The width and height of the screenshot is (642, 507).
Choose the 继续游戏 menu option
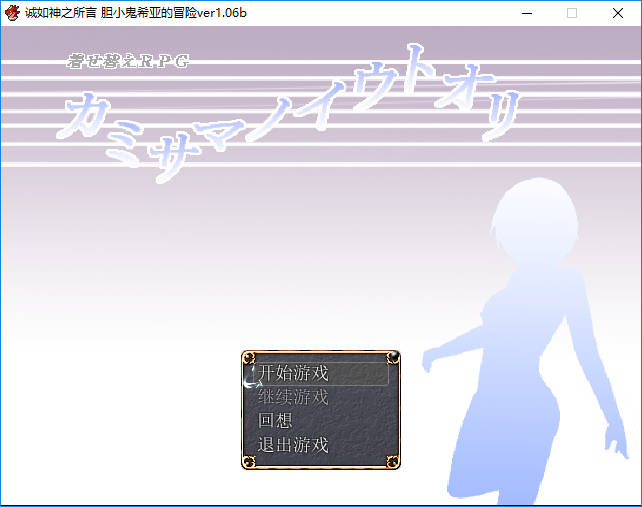tap(294, 397)
